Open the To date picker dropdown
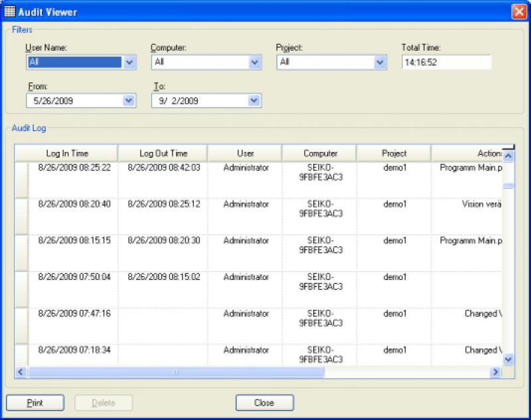Screen dimensions: 531x420 [254, 101]
